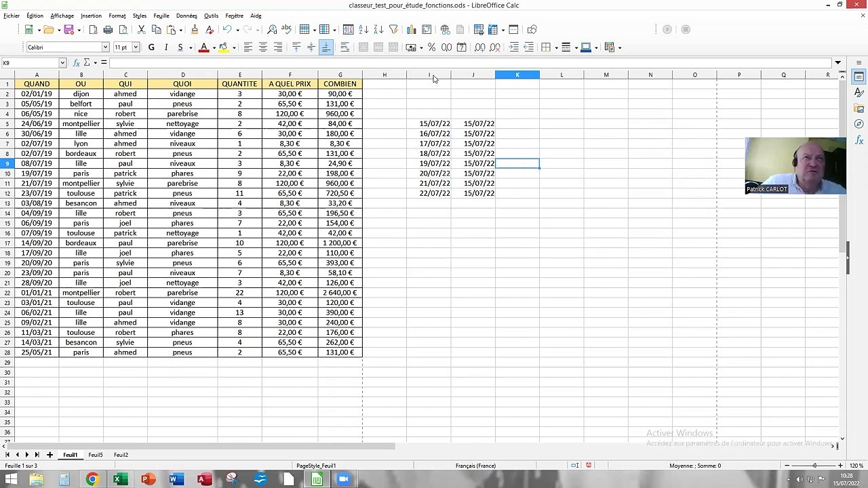Expand the formula bar arrow
This screenshot has width=868, height=488.
point(838,62)
